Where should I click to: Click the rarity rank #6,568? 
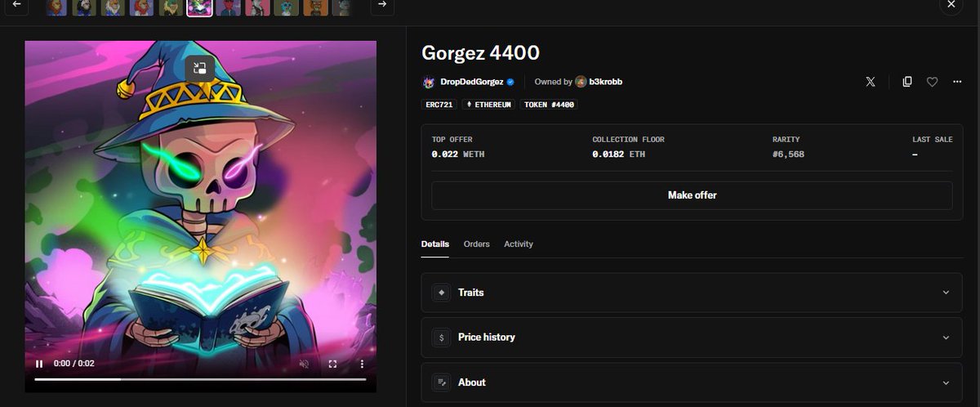pyautogui.click(x=788, y=154)
